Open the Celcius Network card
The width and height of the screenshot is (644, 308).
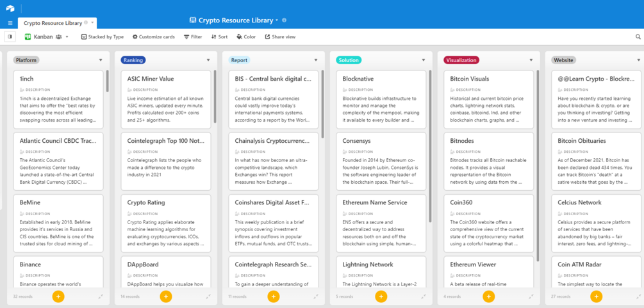click(x=596, y=223)
